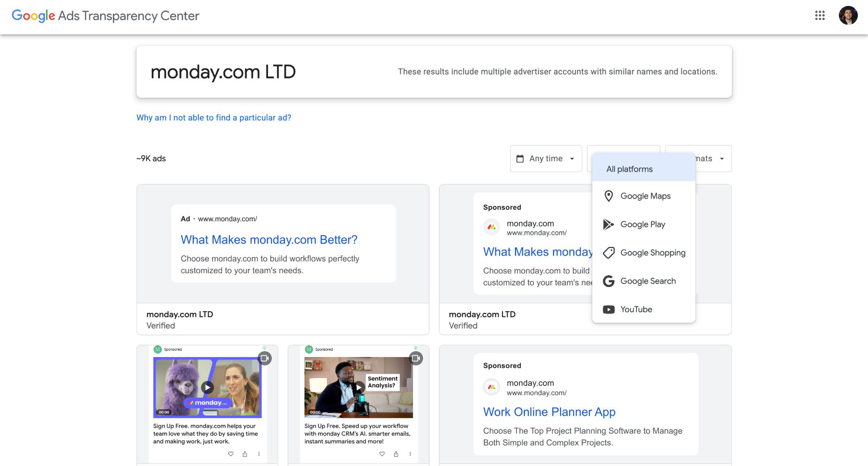The width and height of the screenshot is (868, 466).
Task: Select the All platforms option
Action: point(629,168)
